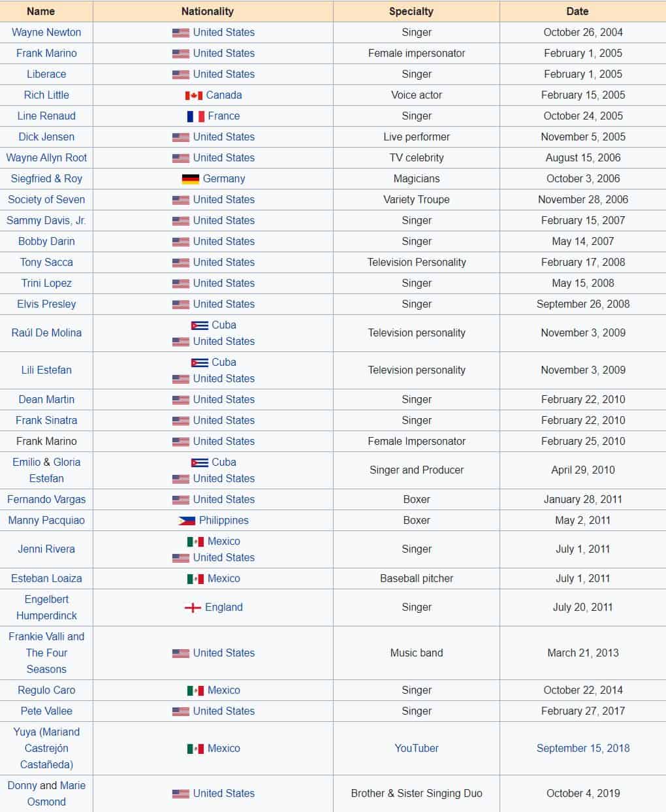Click the Canada flag icon beside Rich Little
666x812 pixels.
[193, 95]
